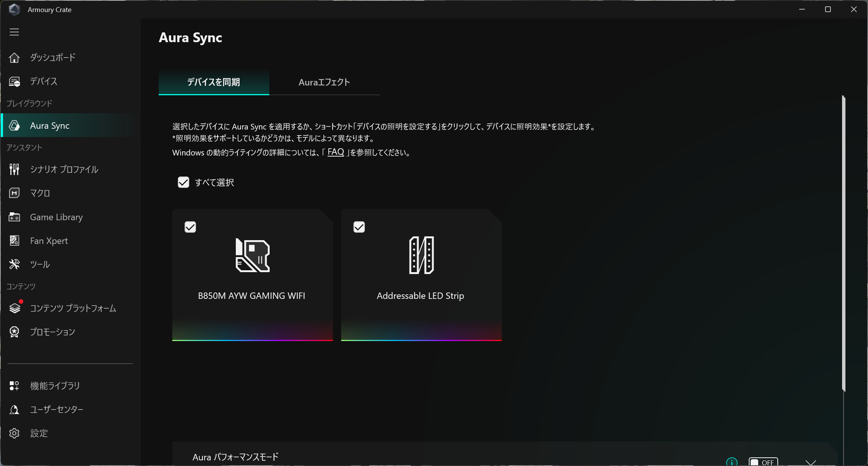Open コンテンツ プラットフォーム in sidebar
This screenshot has height=466, width=868.
point(73,308)
